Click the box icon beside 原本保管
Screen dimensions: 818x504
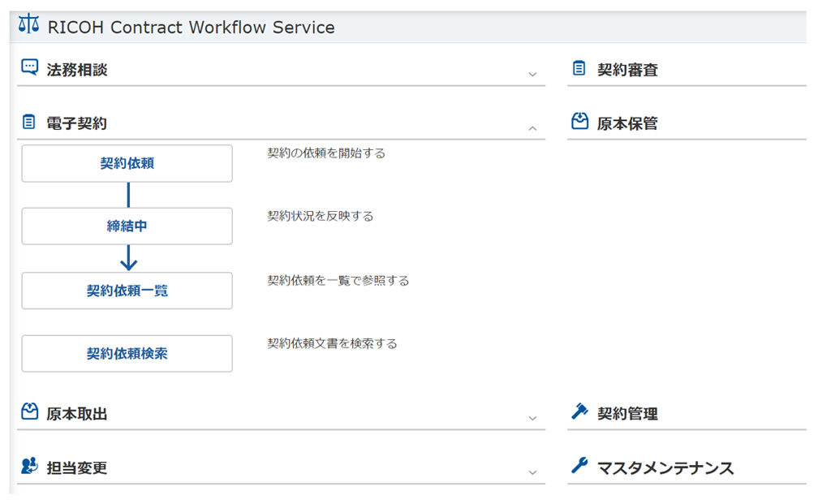pos(579,123)
